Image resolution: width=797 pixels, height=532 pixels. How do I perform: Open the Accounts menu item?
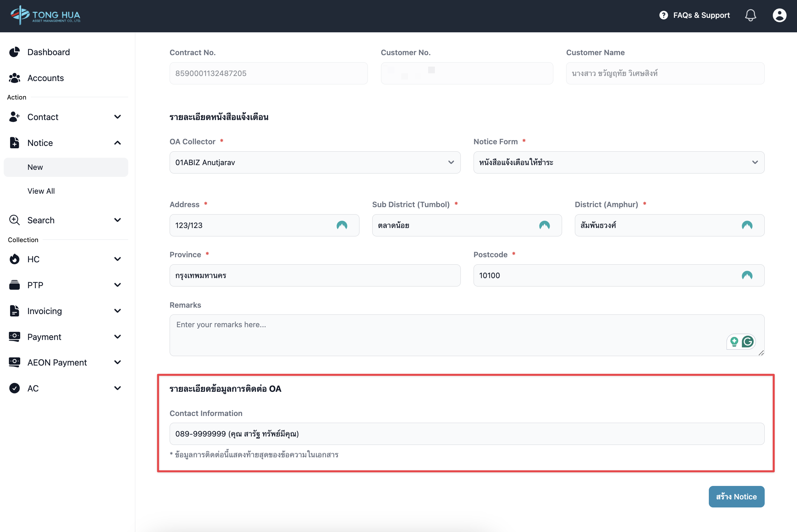click(x=45, y=78)
